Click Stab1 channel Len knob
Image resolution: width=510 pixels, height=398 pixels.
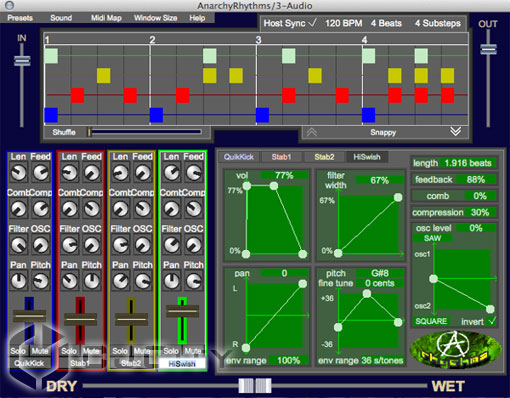(69, 173)
